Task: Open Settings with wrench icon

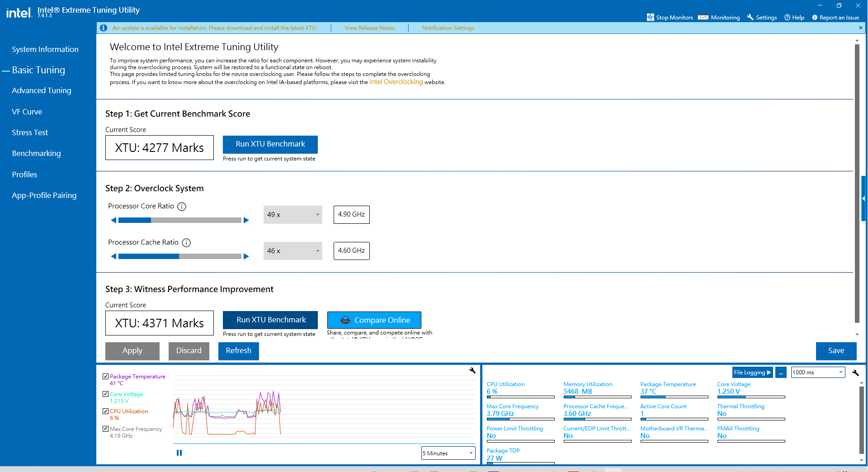Action: pos(762,17)
